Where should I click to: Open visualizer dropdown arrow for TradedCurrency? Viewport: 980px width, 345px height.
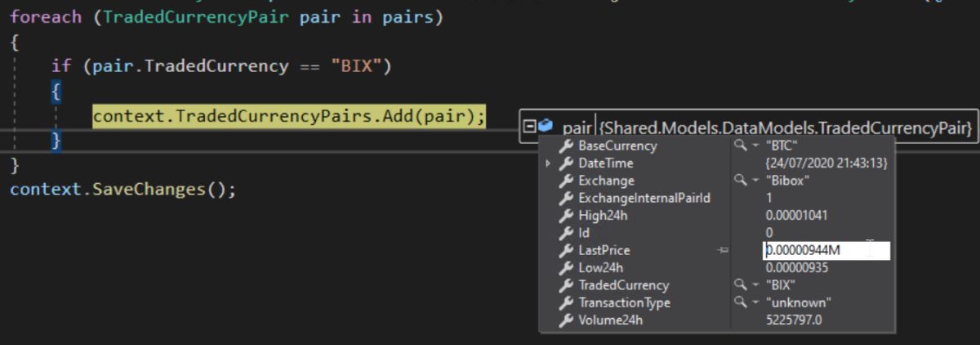pyautogui.click(x=755, y=285)
